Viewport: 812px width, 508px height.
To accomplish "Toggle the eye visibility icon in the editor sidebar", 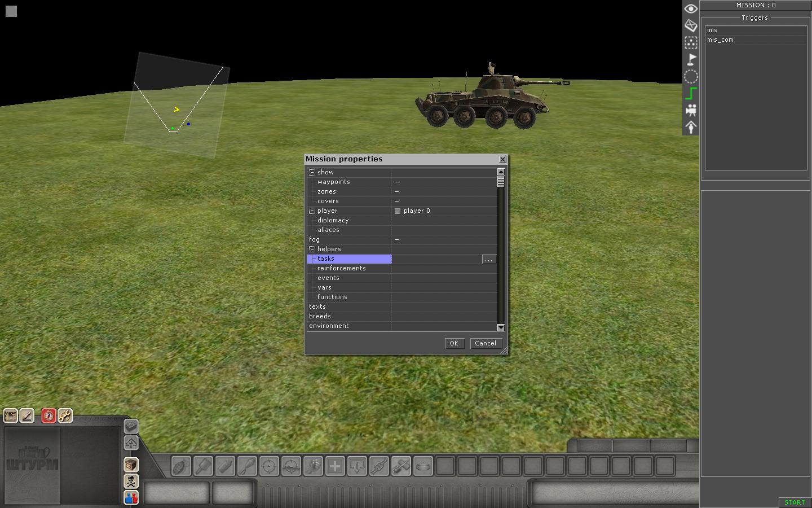I will 691,8.
